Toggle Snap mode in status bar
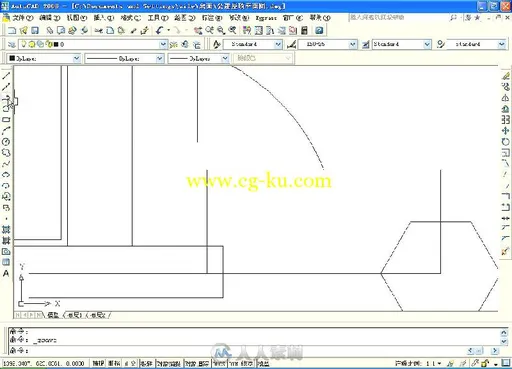Screen dimensions: 512x369 pos(98,363)
